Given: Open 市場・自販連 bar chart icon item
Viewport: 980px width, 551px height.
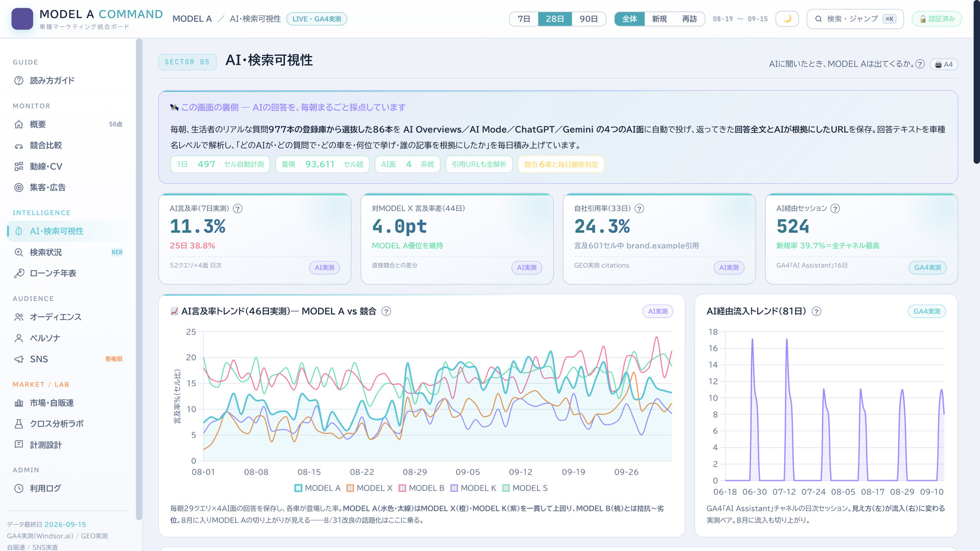Looking at the screenshot, I should 68,402.
